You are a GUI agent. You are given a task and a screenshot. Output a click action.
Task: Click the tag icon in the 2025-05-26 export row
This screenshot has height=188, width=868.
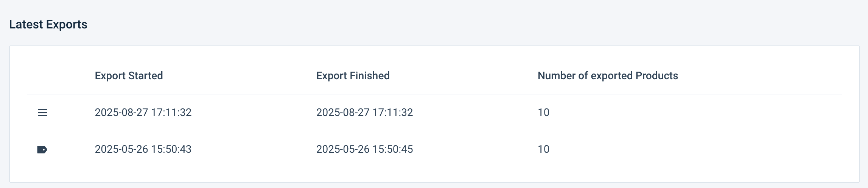(42, 150)
